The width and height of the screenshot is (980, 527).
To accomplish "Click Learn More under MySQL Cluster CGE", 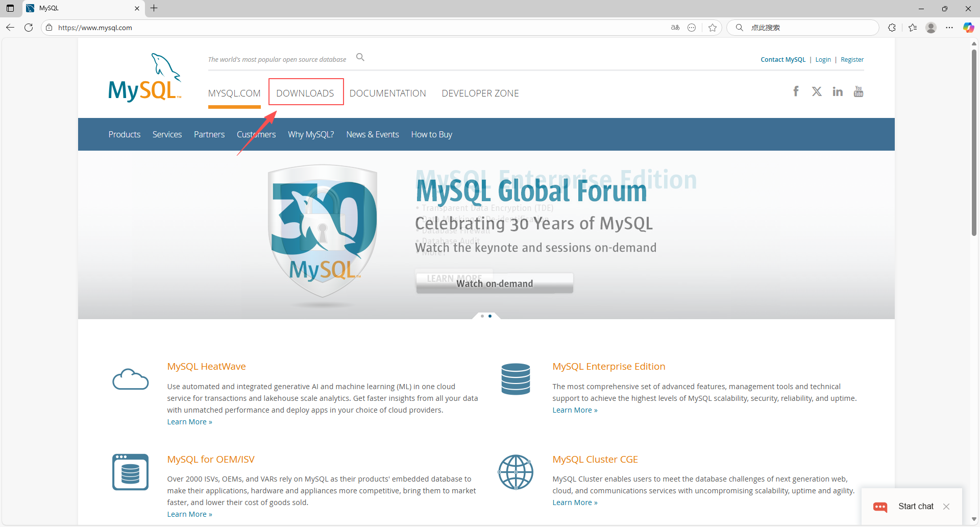I will [x=575, y=502].
